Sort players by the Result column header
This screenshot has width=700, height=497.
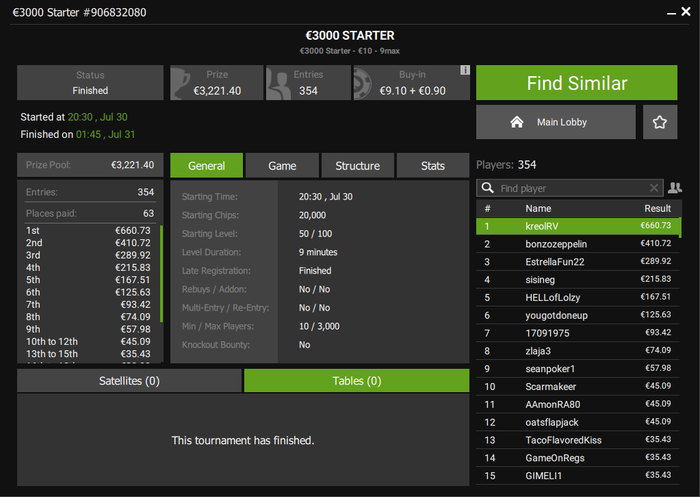pyautogui.click(x=657, y=209)
